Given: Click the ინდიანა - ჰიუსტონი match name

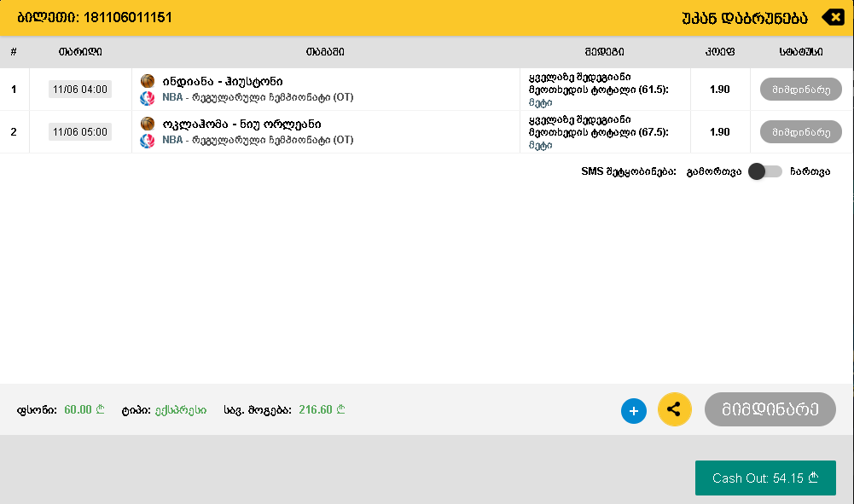Looking at the screenshot, I should [222, 82].
